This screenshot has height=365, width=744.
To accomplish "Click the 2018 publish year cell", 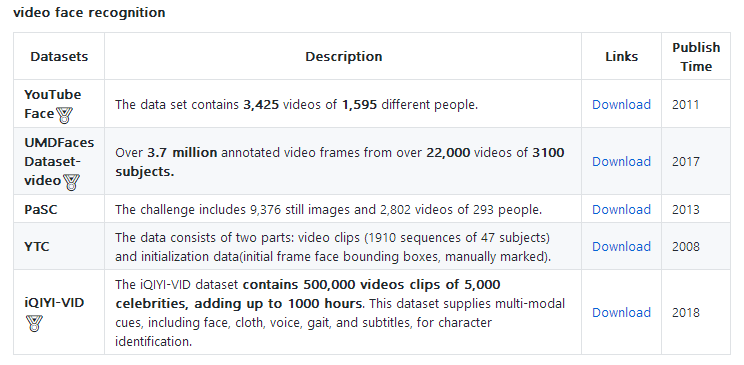I will [x=686, y=312].
